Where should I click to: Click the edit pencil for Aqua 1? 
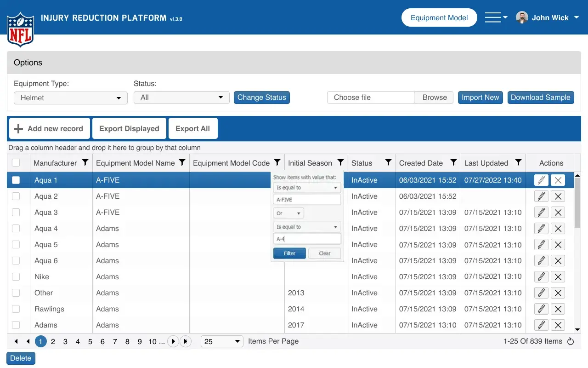click(541, 180)
